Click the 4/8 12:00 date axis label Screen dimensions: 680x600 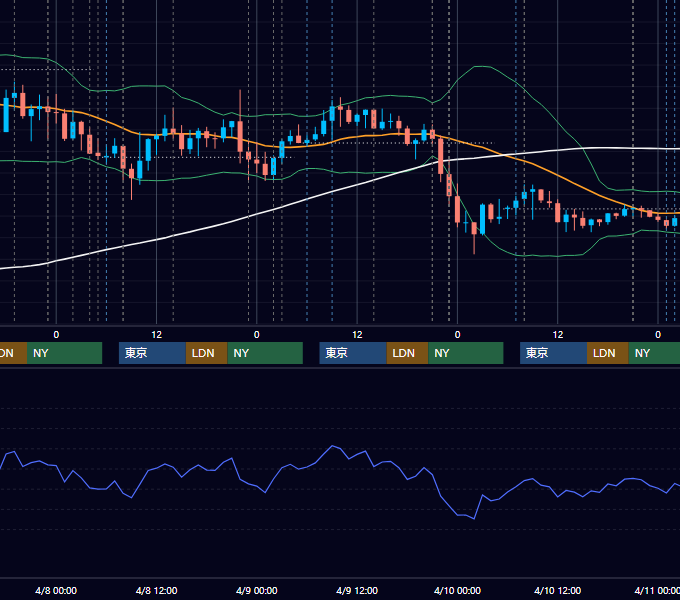point(156,590)
